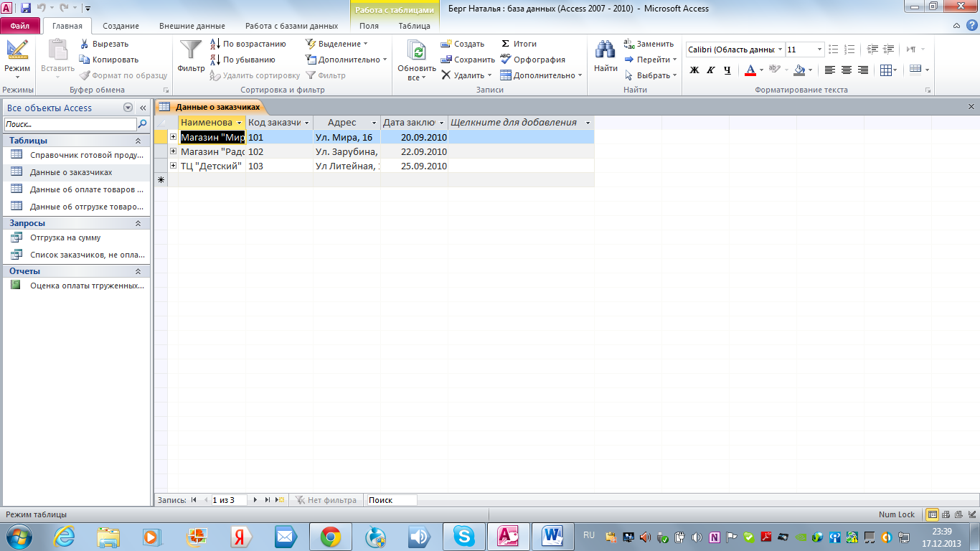980x551 pixels.
Task: Switch to the Поля tab
Action: [x=369, y=26]
